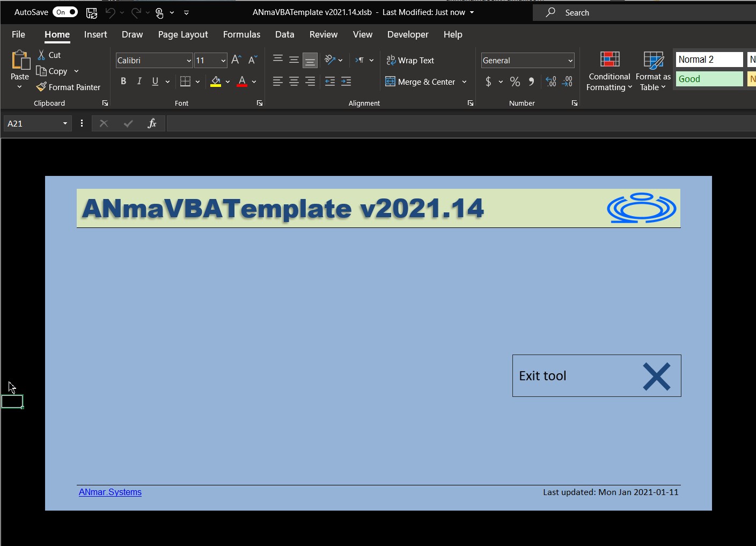Image resolution: width=756 pixels, height=546 pixels.
Task: Click the Format Painter brush icon
Action: click(41, 87)
